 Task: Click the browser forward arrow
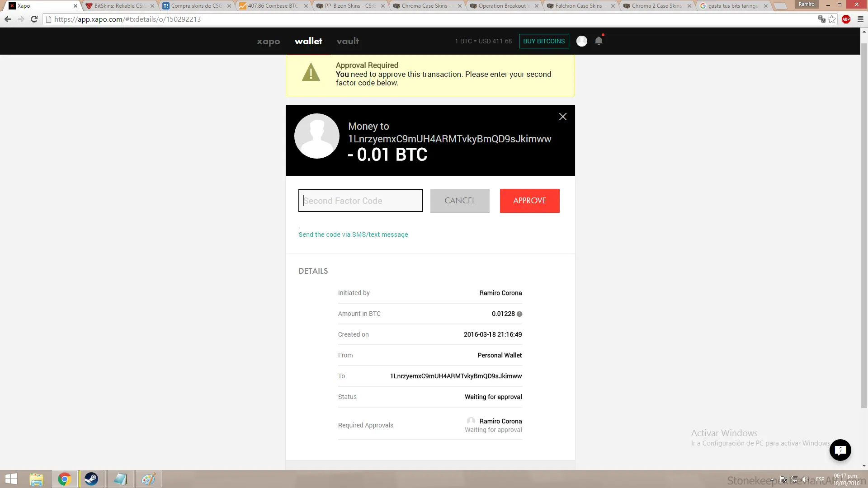click(x=21, y=19)
